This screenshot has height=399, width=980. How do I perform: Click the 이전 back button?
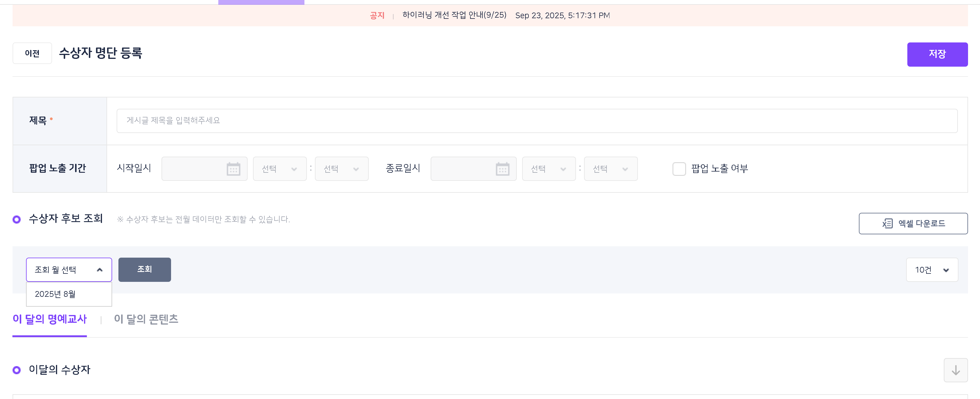pyautogui.click(x=32, y=53)
